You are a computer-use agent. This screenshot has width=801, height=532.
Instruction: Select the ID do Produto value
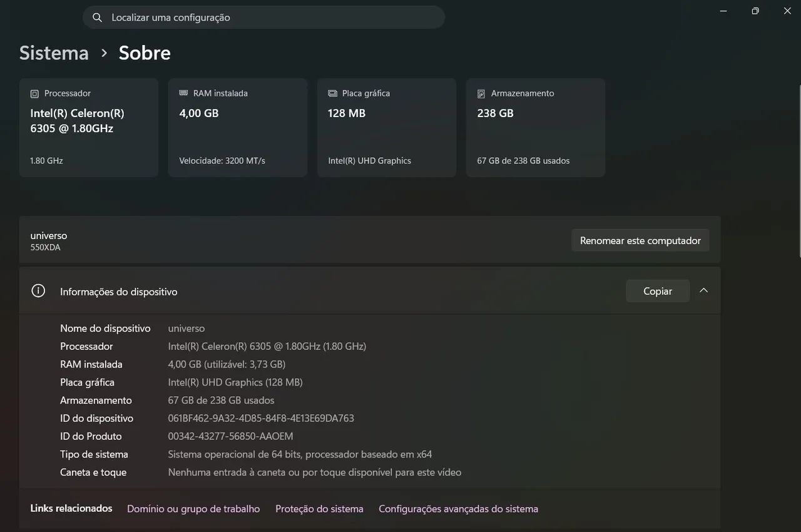[230, 436]
